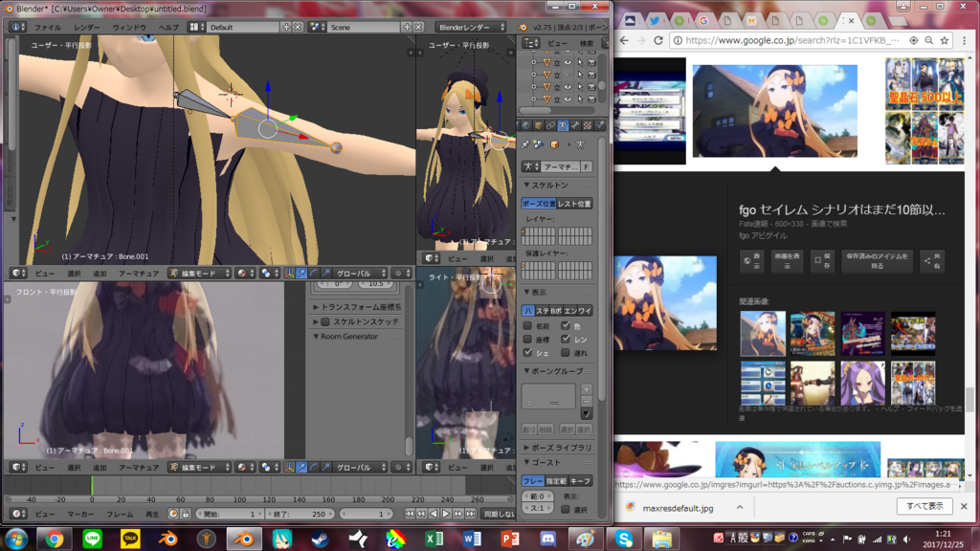
Task: Enable the スケルトンスケッチ panel checkbox
Action: coord(325,321)
